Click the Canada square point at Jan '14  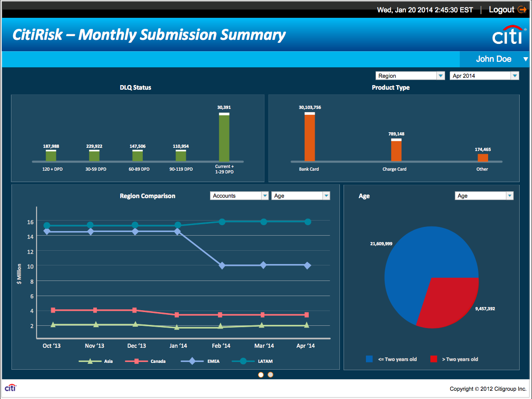(177, 315)
